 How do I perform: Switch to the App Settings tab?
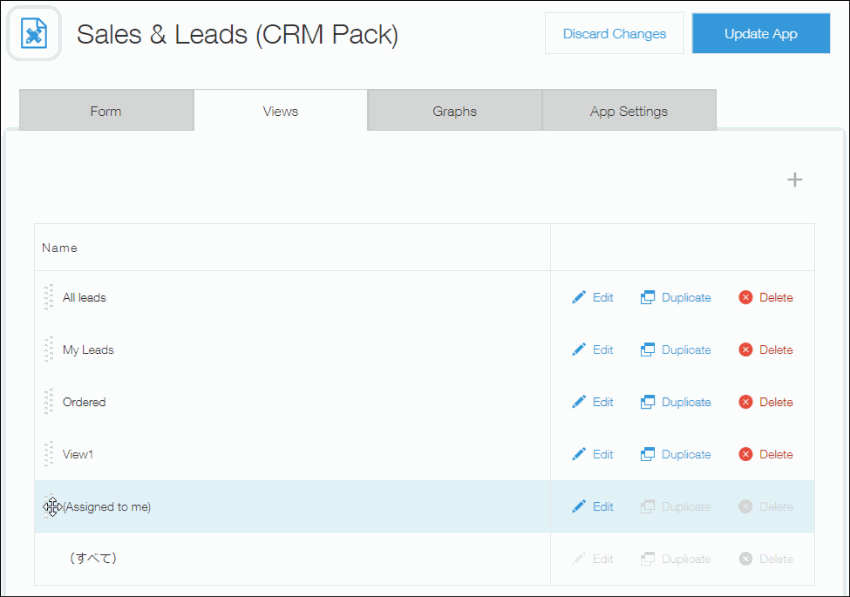pyautogui.click(x=629, y=110)
